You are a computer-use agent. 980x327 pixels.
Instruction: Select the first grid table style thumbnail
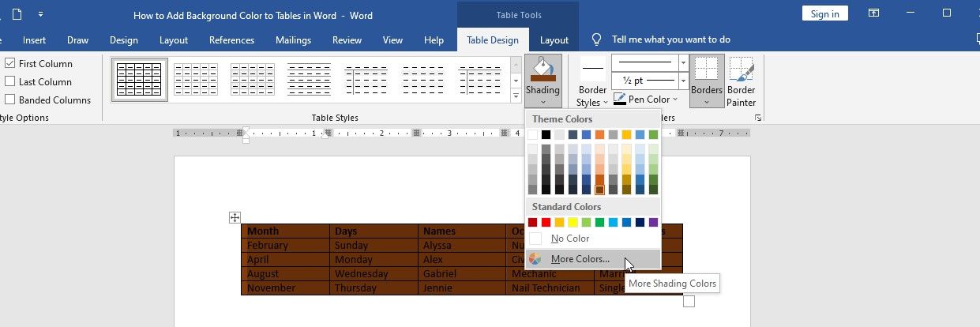[139, 79]
